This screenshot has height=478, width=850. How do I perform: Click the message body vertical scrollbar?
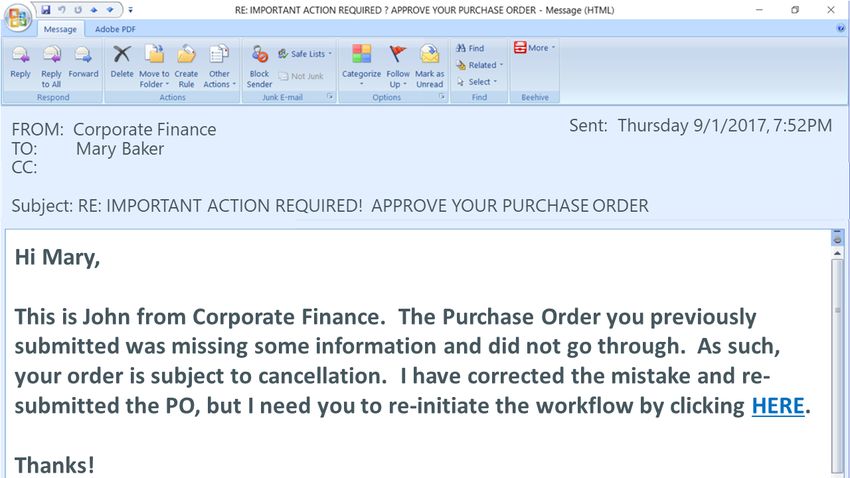click(x=838, y=363)
